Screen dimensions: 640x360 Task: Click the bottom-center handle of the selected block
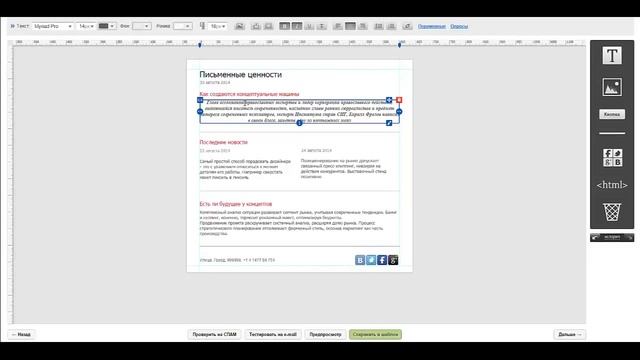tap(299, 123)
